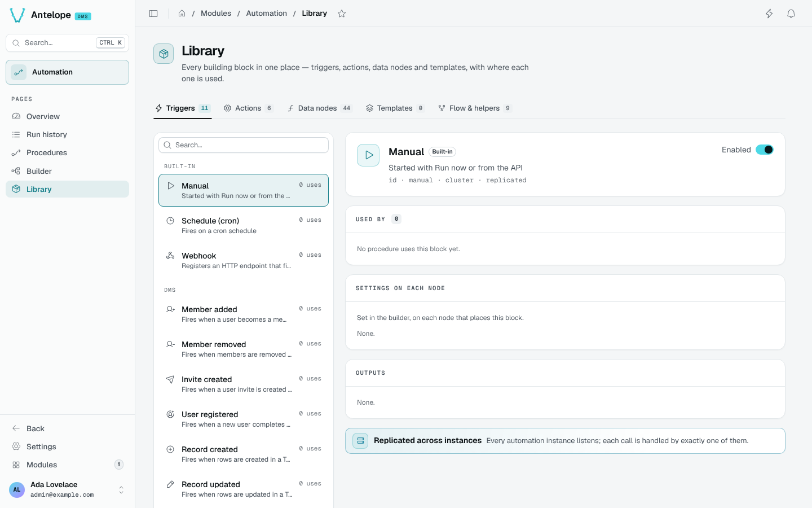Viewport: 812px width, 508px height.
Task: Select the Triggers tab
Action: click(183, 108)
